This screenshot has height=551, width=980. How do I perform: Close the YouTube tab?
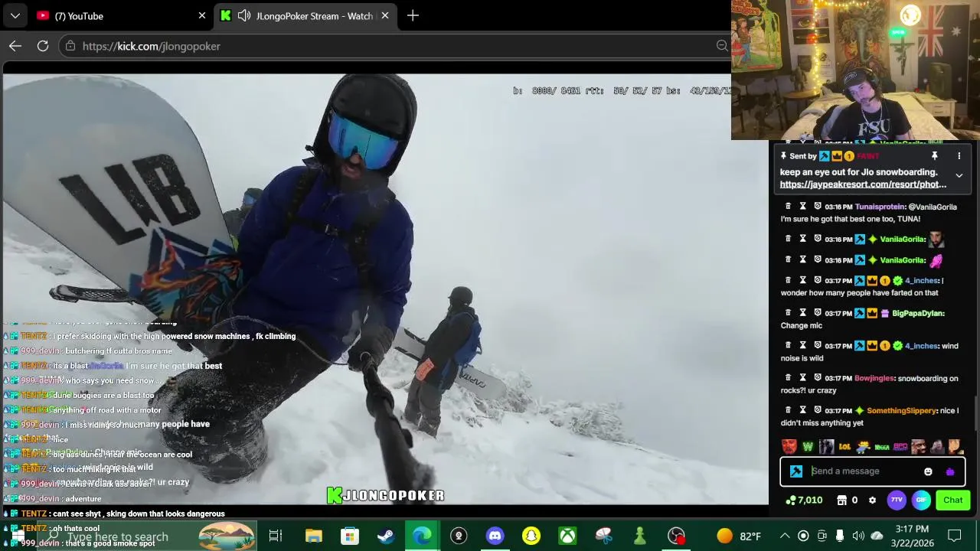(202, 15)
